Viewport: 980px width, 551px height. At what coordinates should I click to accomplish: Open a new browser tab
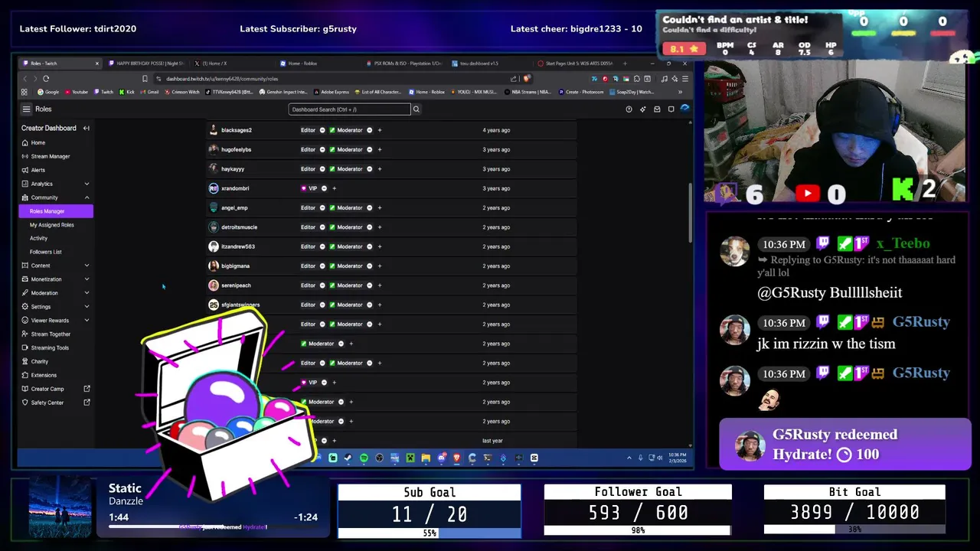pyautogui.click(x=625, y=64)
